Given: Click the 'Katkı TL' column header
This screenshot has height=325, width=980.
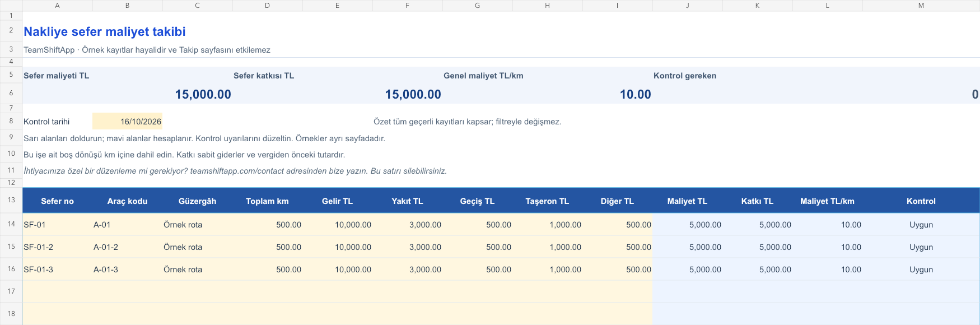Looking at the screenshot, I should [x=757, y=201].
